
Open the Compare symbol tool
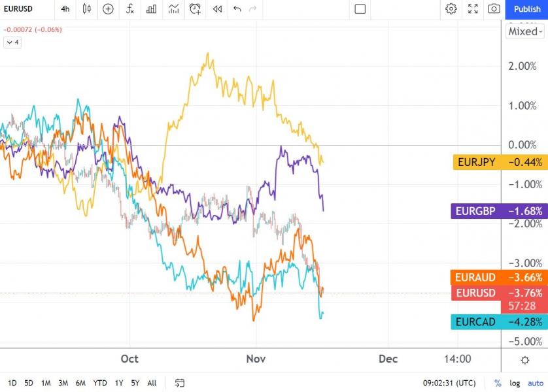coord(107,9)
